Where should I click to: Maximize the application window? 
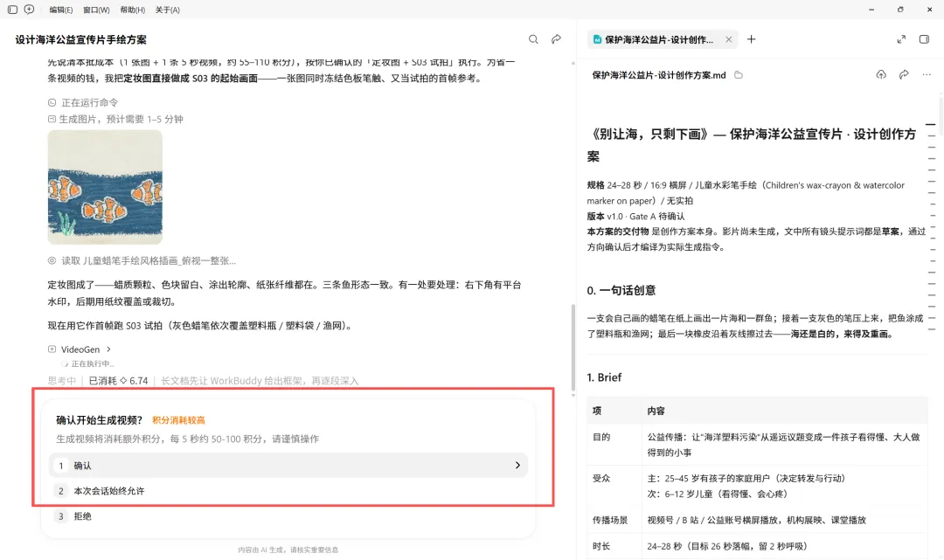900,10
